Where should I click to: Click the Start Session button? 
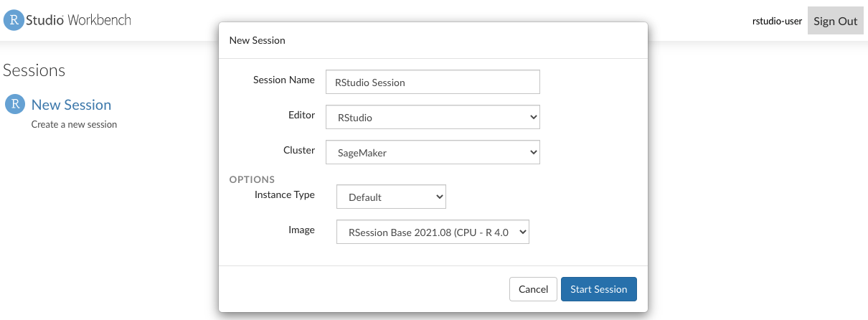598,289
